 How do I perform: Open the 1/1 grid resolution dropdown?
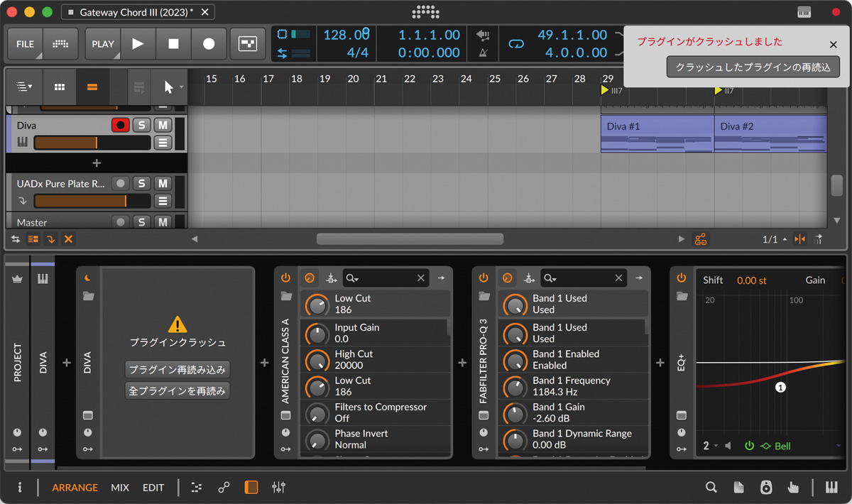(774, 239)
